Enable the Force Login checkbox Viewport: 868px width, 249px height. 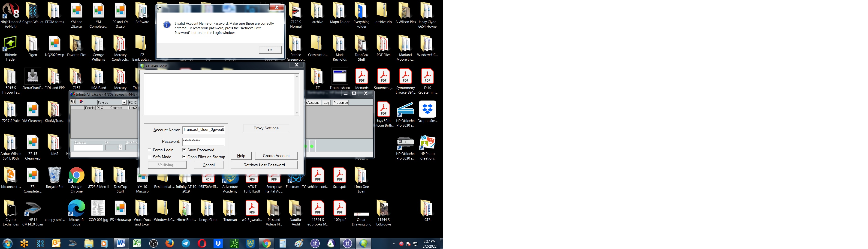150,150
